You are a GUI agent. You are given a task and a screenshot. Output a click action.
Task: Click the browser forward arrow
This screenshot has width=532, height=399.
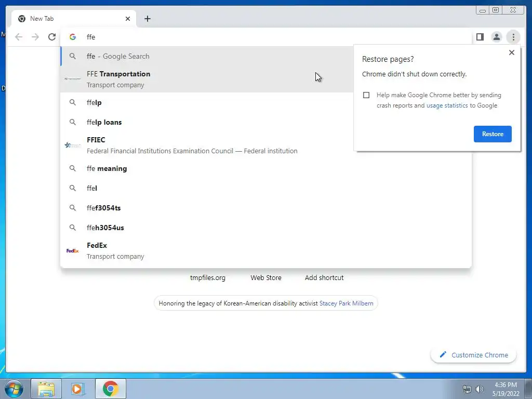(x=35, y=37)
